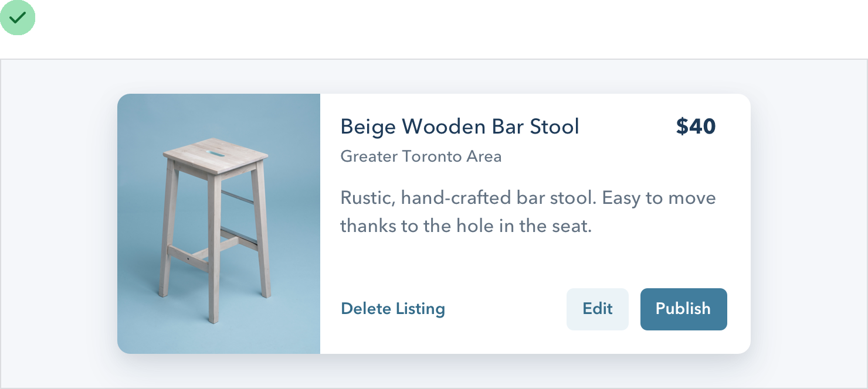Open the bar stool product photo

coord(219,223)
